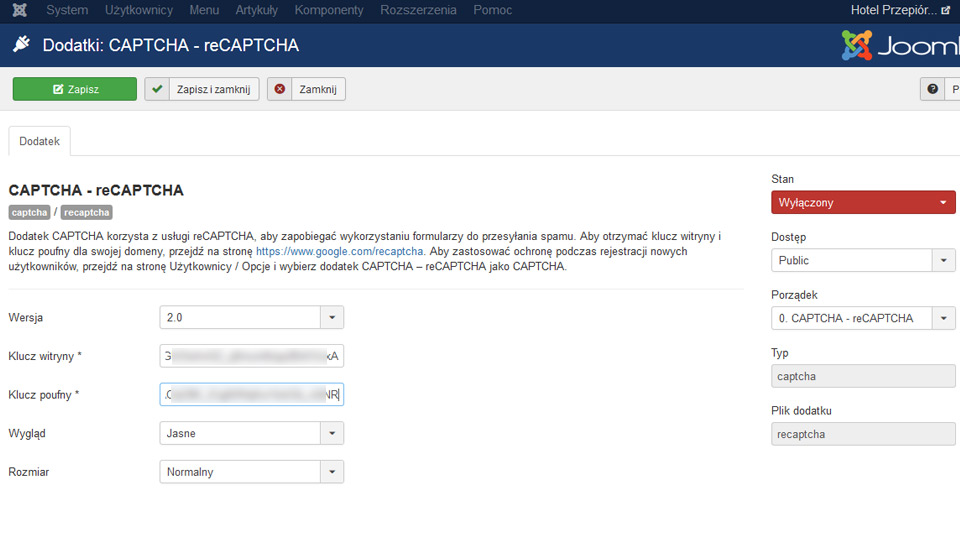Click the recaptcha tag label

click(86, 212)
